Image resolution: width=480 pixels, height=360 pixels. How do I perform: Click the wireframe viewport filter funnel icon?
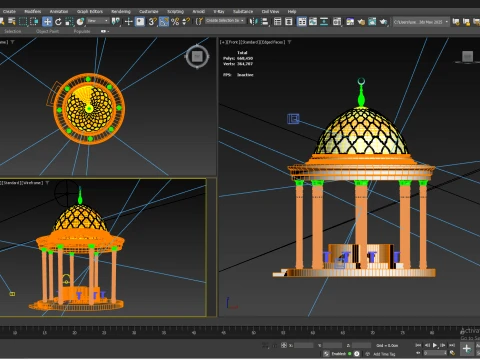(x=47, y=183)
